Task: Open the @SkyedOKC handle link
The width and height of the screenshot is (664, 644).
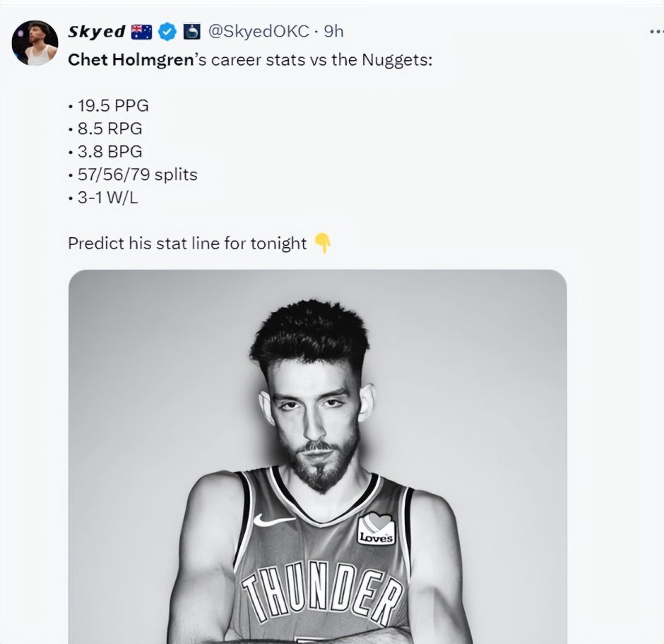Action: click(257, 32)
